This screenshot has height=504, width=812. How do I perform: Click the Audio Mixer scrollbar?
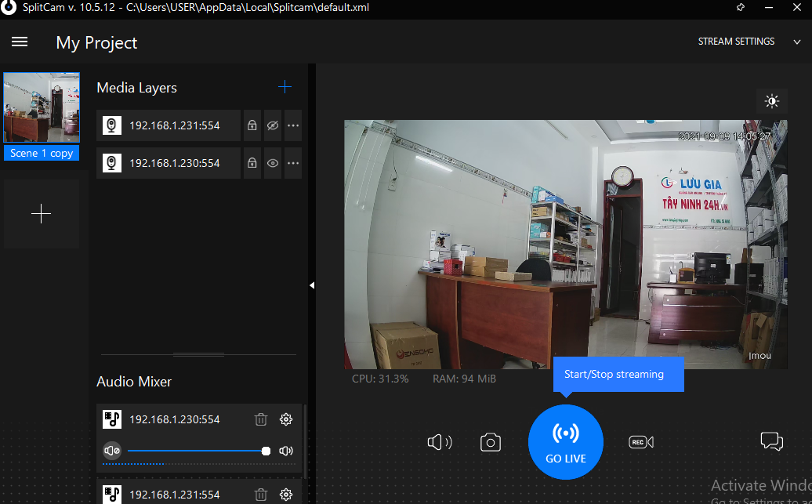coord(305,443)
